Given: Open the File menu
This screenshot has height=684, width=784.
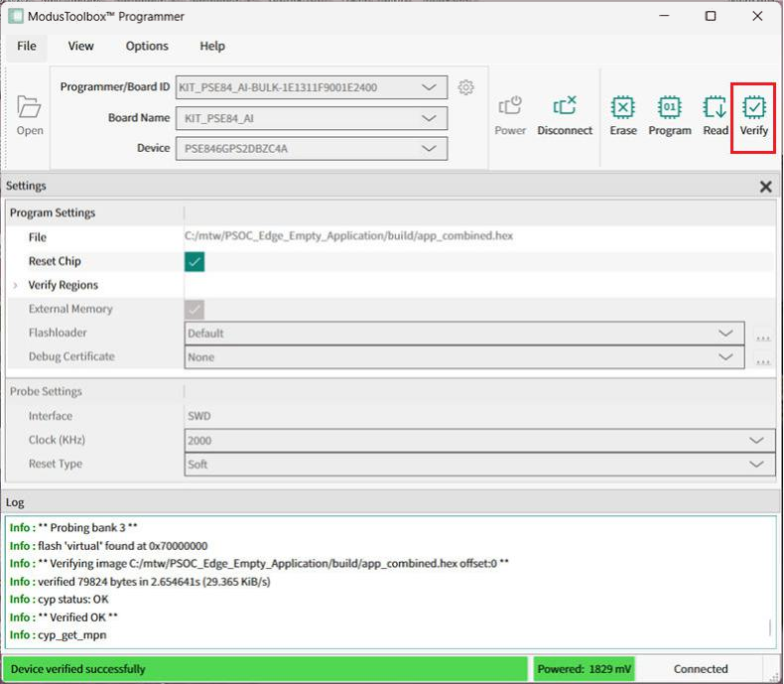Looking at the screenshot, I should coord(27,46).
